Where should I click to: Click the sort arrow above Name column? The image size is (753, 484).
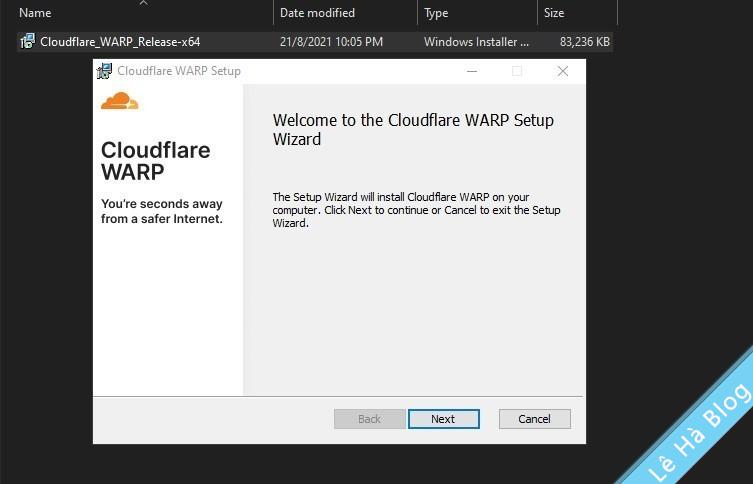pos(143,3)
